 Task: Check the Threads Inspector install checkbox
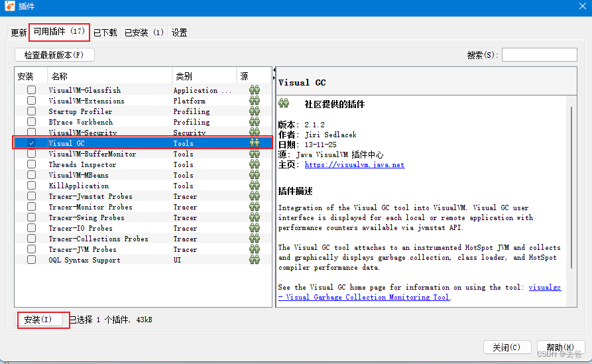[x=31, y=164]
